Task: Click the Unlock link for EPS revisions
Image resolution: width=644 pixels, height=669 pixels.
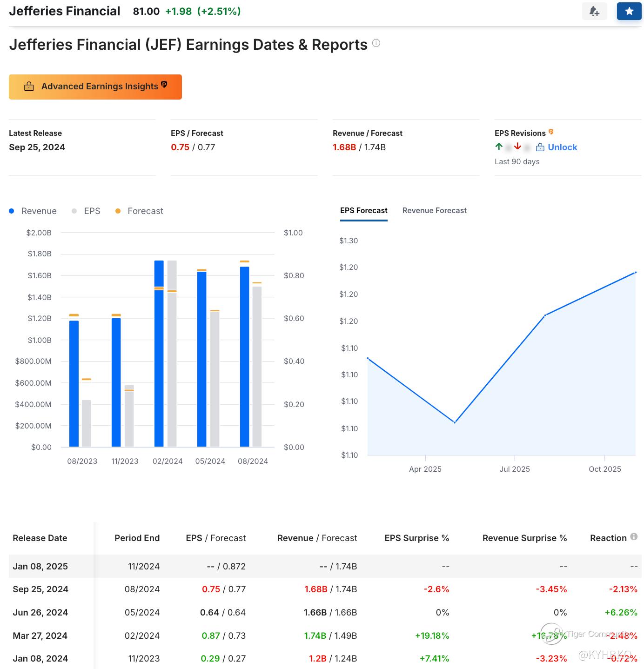Action: click(562, 147)
